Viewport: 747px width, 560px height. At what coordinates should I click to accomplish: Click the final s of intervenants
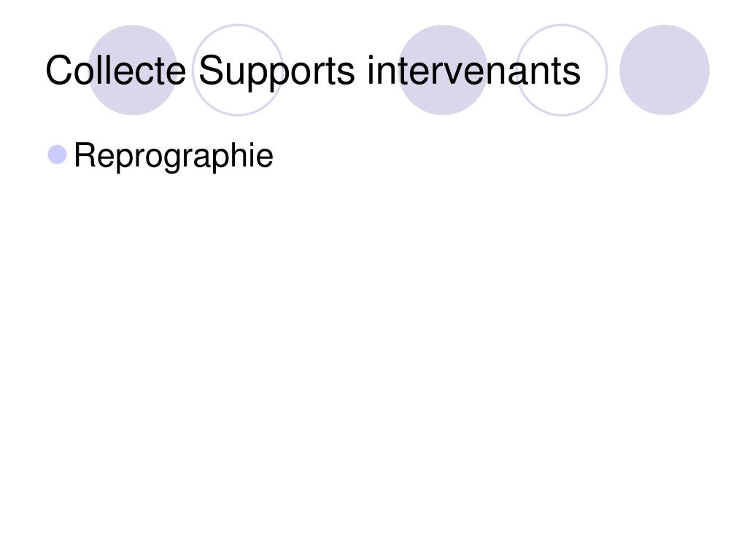pyautogui.click(x=572, y=75)
